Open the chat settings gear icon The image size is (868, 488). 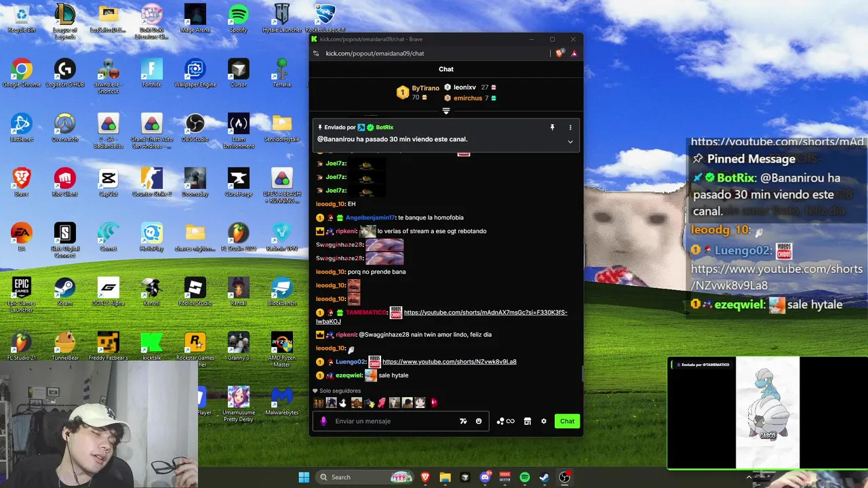click(543, 421)
